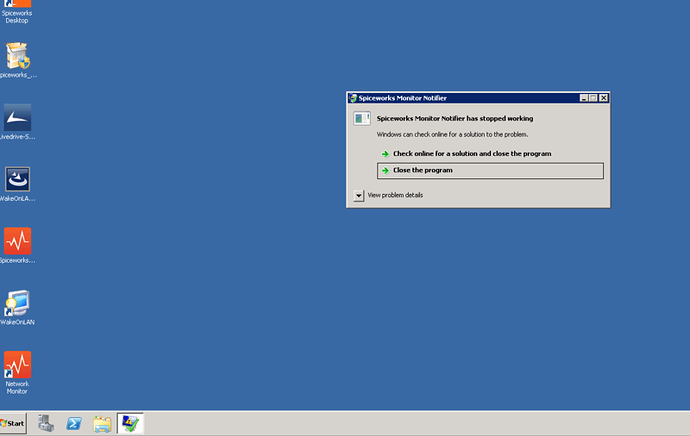
Task: Click the Windows can check online message
Action: (x=452, y=135)
